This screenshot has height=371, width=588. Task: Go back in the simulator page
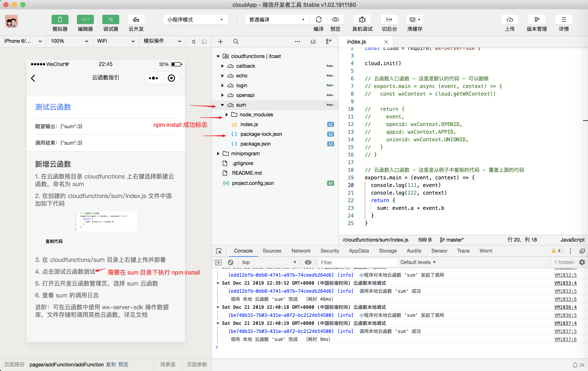point(33,78)
